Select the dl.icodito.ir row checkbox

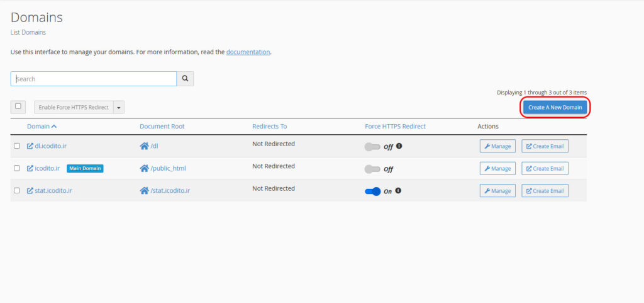[17, 146]
